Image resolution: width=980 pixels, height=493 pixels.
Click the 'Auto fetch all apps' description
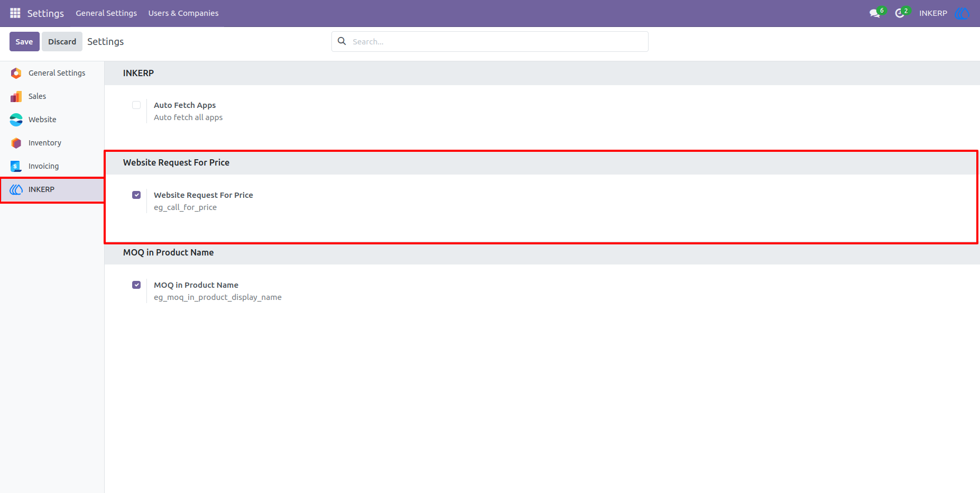[188, 117]
